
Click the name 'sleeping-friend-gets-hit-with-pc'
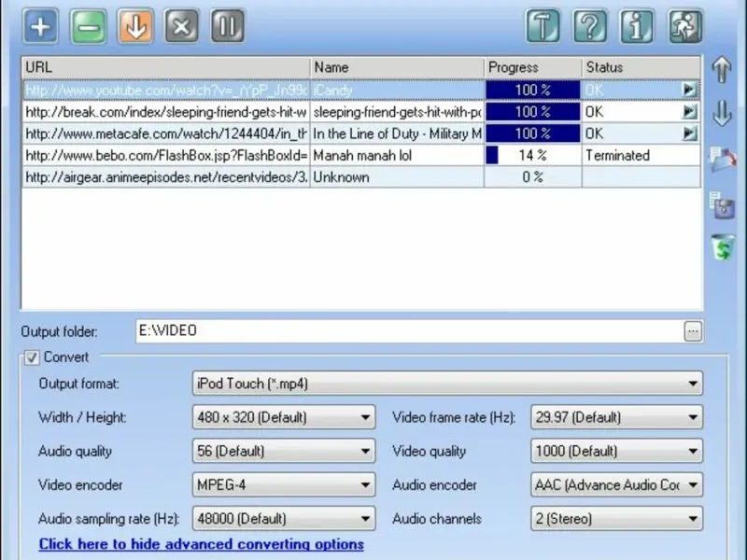[x=398, y=112]
